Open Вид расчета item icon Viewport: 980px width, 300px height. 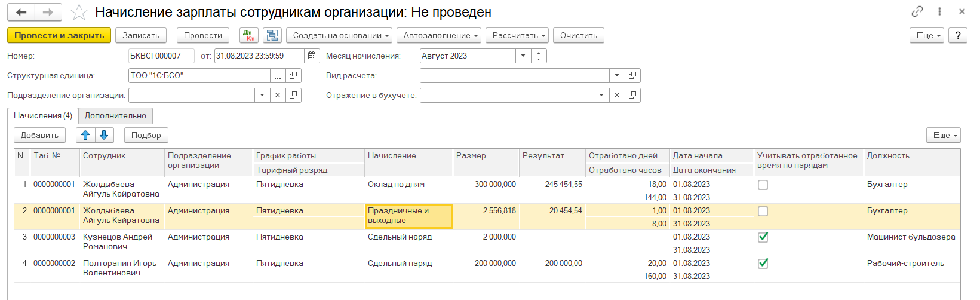(x=632, y=76)
